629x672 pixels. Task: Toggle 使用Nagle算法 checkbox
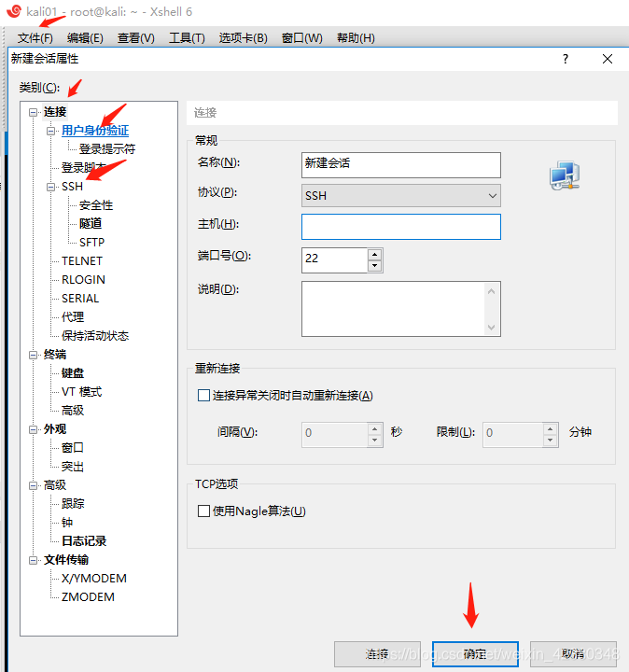[x=203, y=511]
